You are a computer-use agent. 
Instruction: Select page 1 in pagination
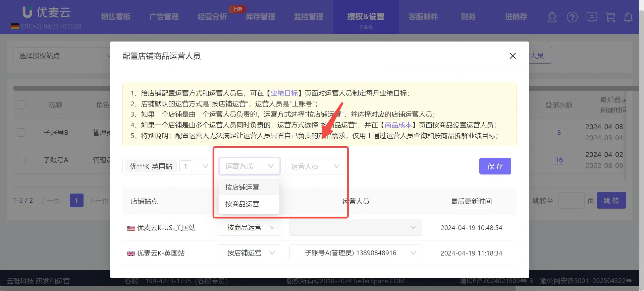76,201
